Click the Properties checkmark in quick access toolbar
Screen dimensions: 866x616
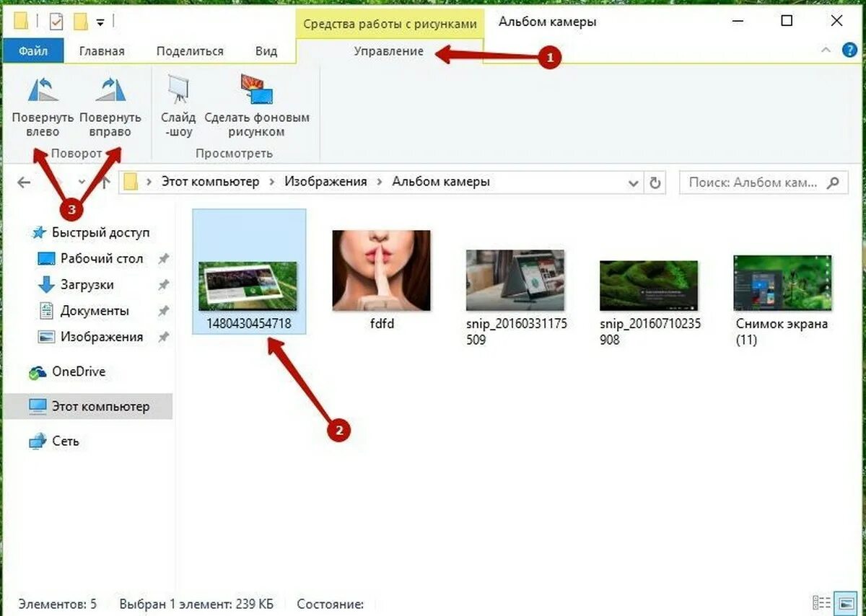click(x=56, y=22)
